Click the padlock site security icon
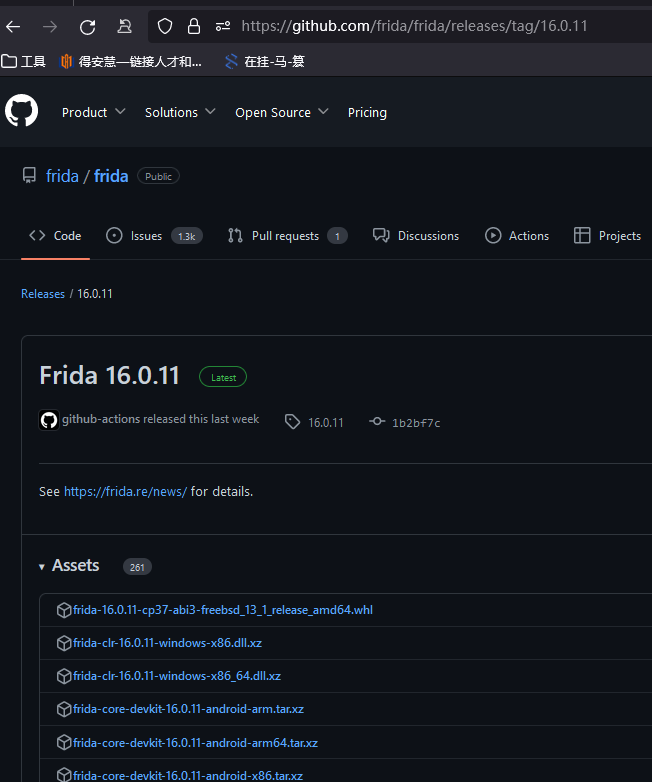Image resolution: width=652 pixels, height=782 pixels. pos(194,26)
